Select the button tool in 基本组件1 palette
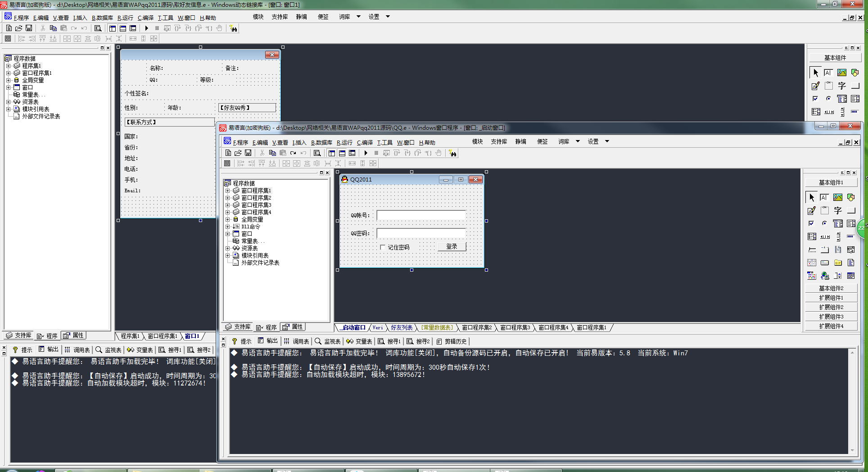Image resolution: width=868 pixels, height=472 pixels. (850, 210)
